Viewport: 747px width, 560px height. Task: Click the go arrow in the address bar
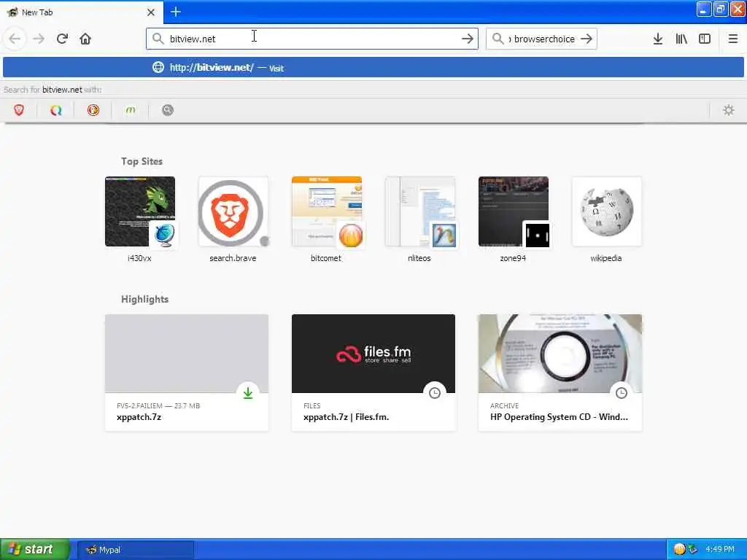[468, 39]
